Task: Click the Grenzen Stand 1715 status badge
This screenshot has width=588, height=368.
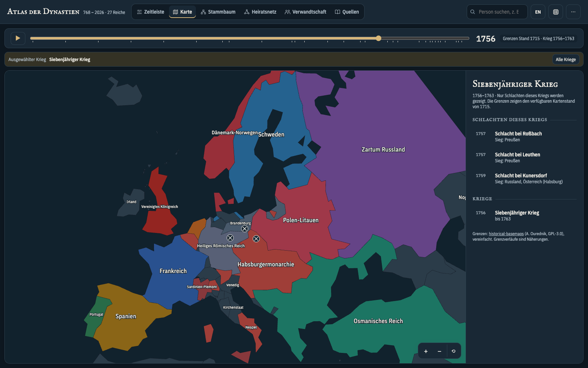Action: (538, 39)
